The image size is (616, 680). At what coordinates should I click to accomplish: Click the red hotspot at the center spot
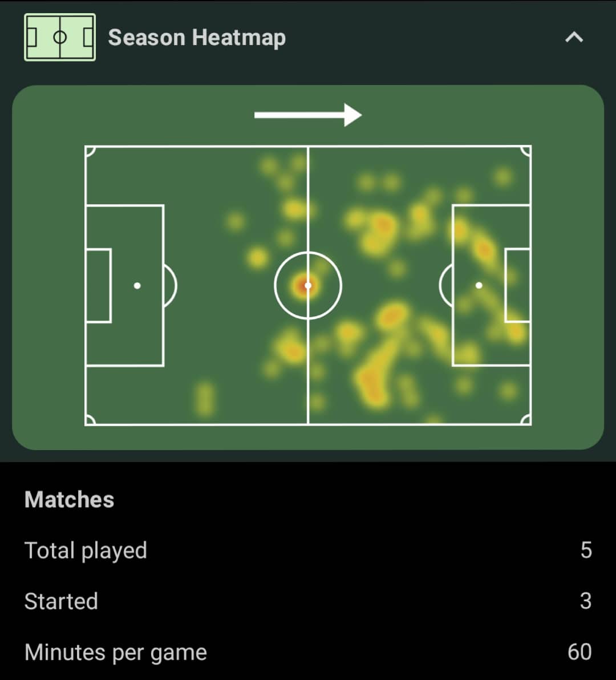pyautogui.click(x=307, y=286)
